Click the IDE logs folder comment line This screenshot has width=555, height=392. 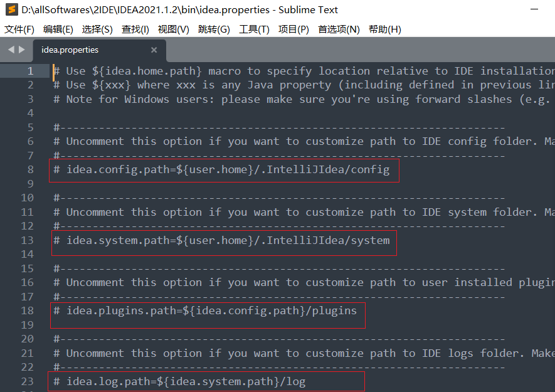click(x=304, y=353)
